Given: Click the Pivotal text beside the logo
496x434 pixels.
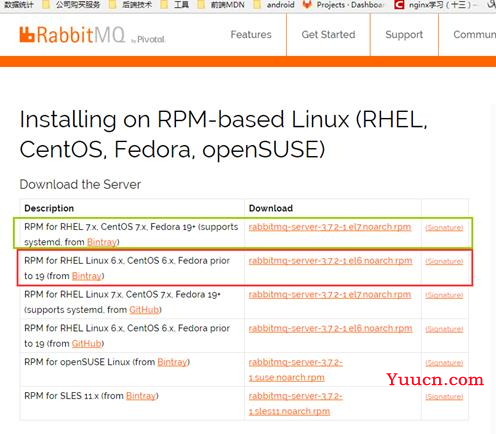Looking at the screenshot, I should point(151,40).
